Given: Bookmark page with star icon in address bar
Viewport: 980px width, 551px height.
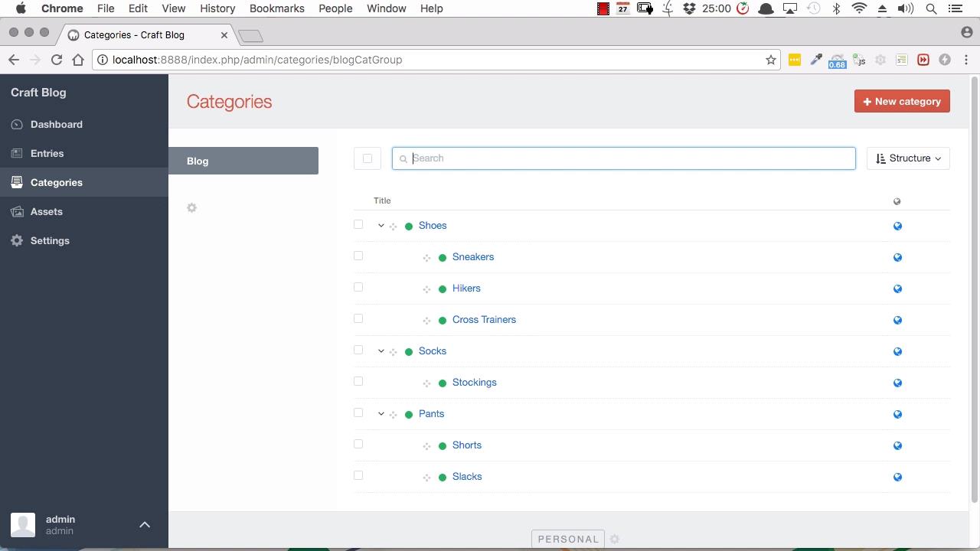Looking at the screenshot, I should [771, 60].
